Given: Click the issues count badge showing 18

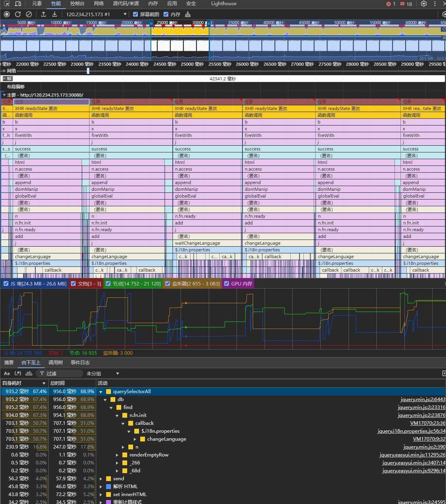Looking at the screenshot, I should 406,4.
